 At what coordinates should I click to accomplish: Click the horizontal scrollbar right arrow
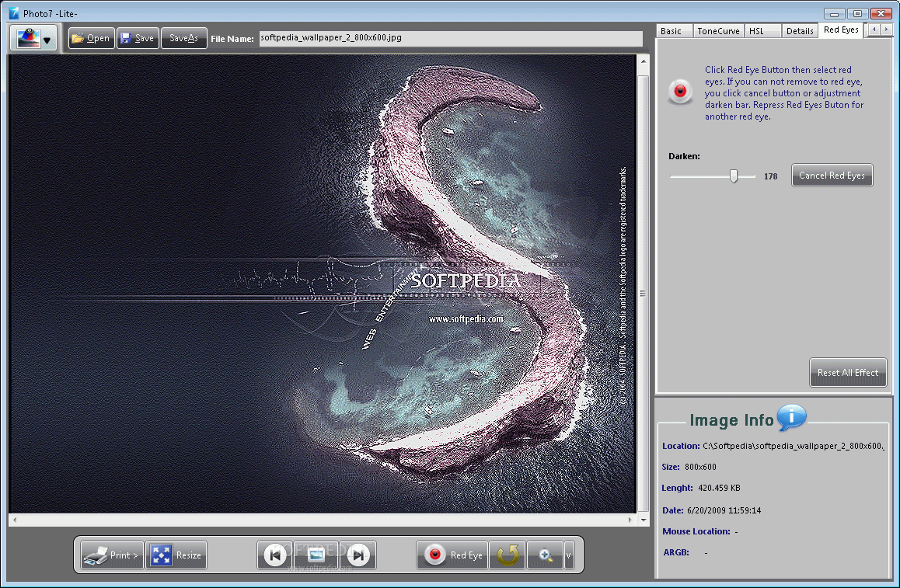[x=630, y=520]
